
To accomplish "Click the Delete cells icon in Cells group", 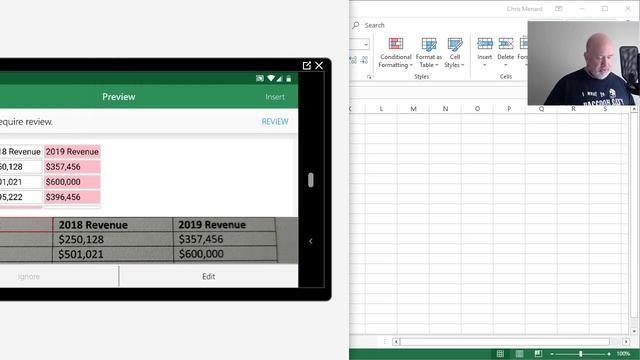I will pyautogui.click(x=506, y=44).
